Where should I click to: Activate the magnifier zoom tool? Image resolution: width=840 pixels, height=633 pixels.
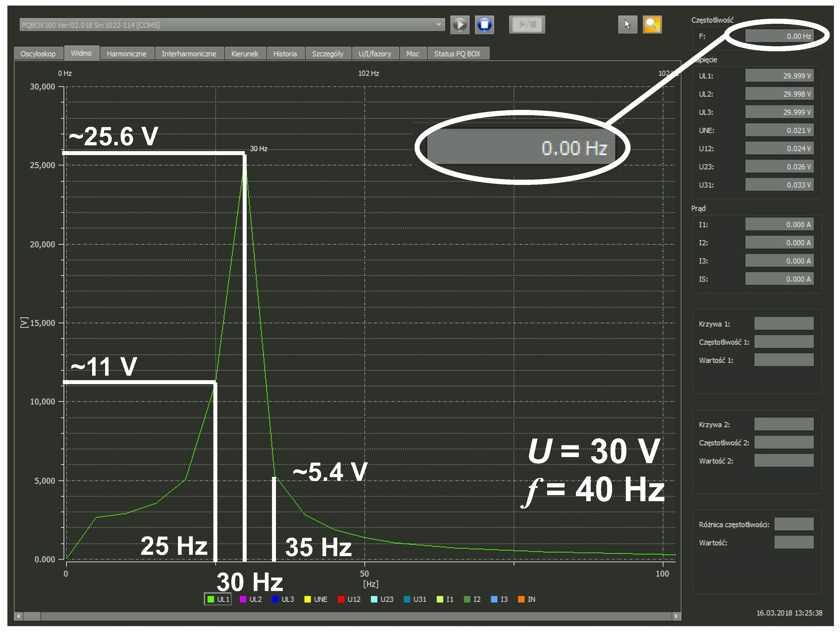point(652,25)
